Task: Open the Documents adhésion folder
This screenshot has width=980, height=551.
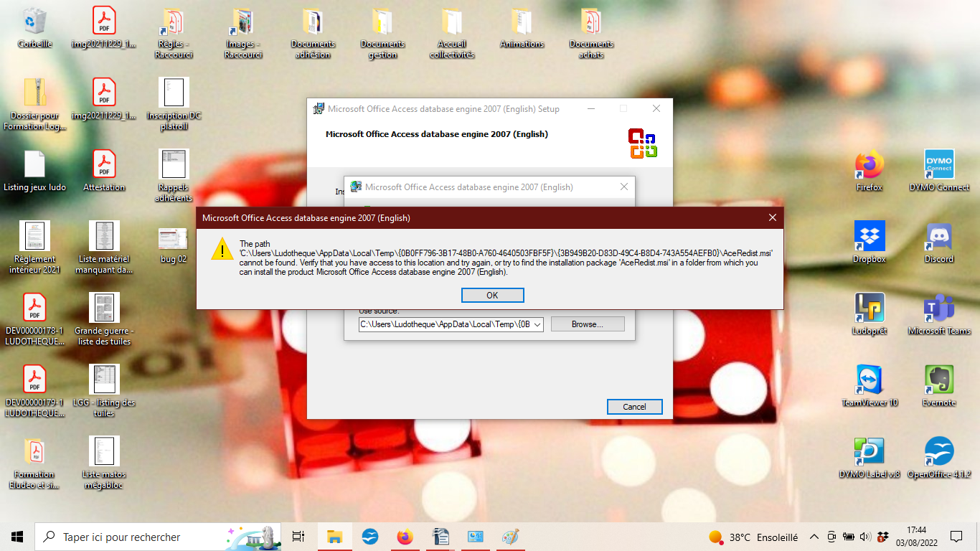Action: (313, 32)
